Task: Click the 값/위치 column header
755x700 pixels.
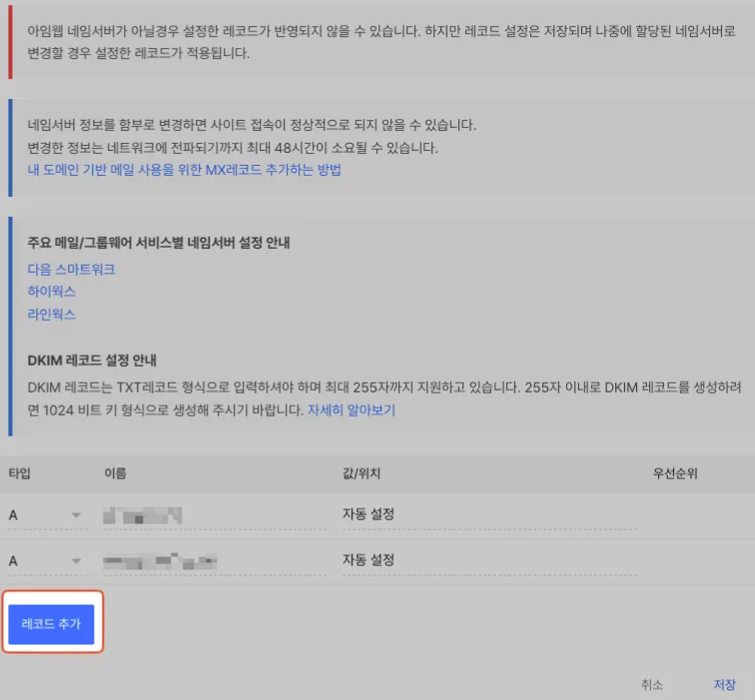Action: (x=362, y=473)
